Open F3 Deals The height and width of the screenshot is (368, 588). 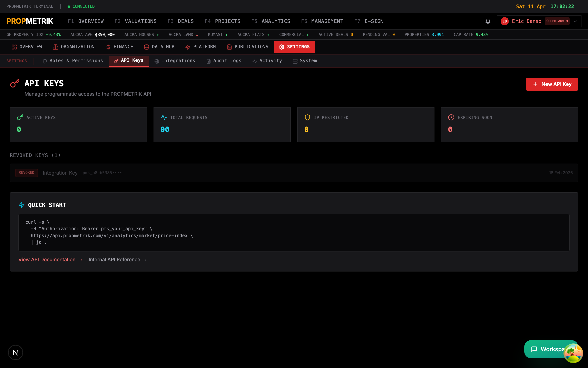tap(180, 21)
